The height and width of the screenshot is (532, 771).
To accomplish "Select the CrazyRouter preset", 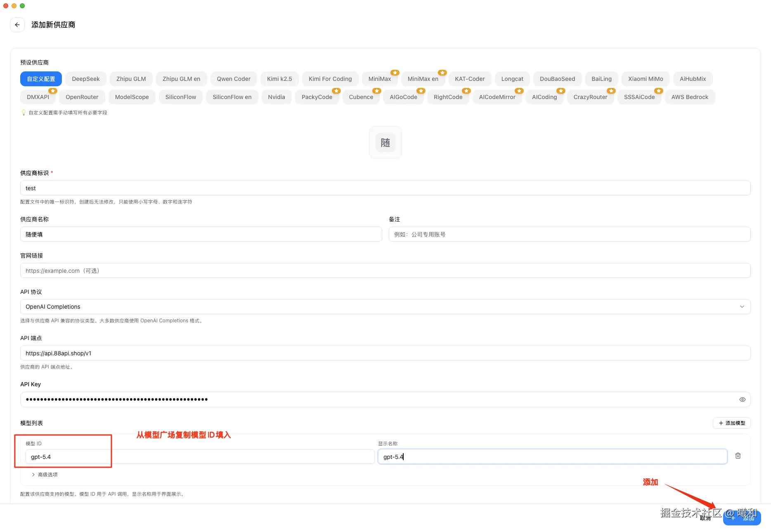I will tap(591, 97).
